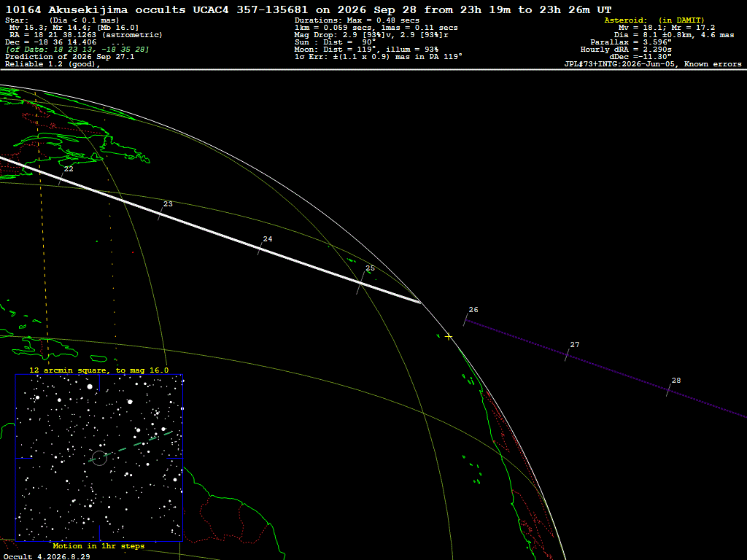Click the 'Motion in 1hr steps' caption
Screen dimensions: 747x560
[98, 545]
